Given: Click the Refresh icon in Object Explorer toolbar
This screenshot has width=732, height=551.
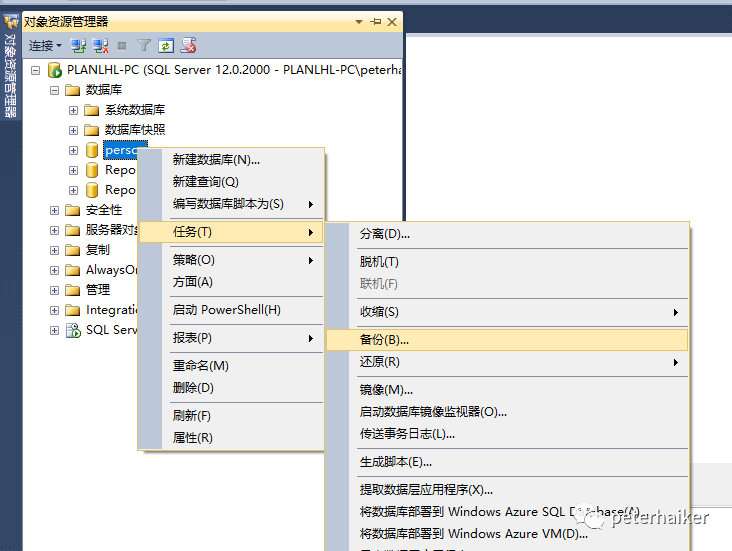Looking at the screenshot, I should 166,45.
